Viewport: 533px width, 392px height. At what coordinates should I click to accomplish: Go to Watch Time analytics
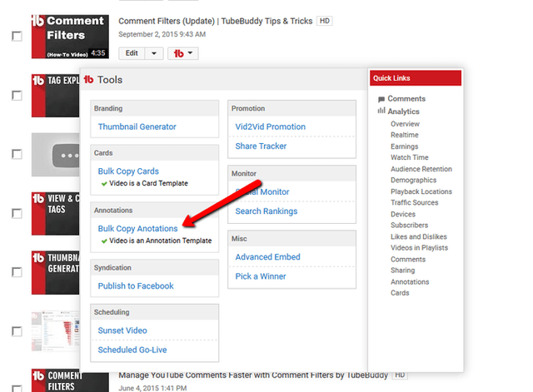click(x=409, y=157)
